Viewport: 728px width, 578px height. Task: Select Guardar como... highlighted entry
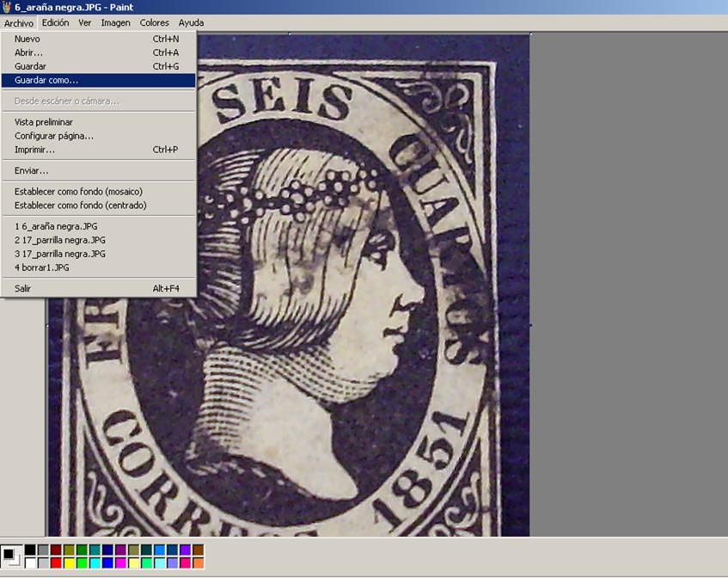(99, 80)
